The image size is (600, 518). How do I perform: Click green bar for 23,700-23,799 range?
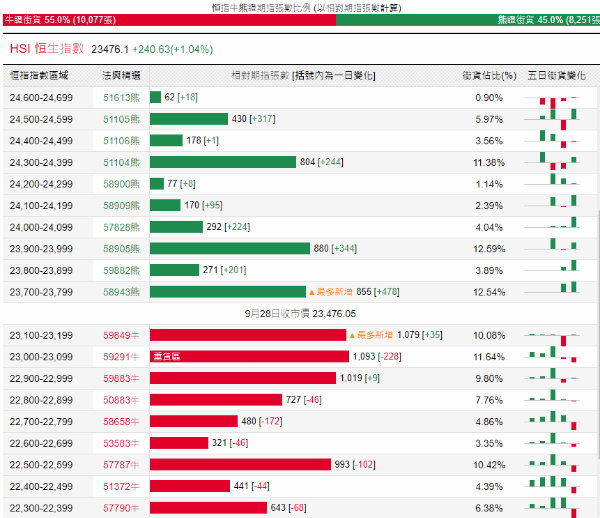(x=228, y=292)
